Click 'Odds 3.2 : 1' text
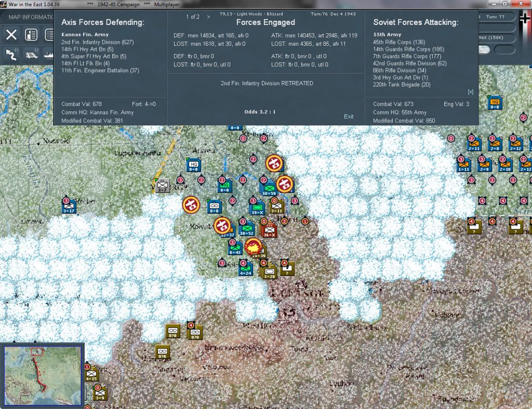 pyautogui.click(x=260, y=112)
